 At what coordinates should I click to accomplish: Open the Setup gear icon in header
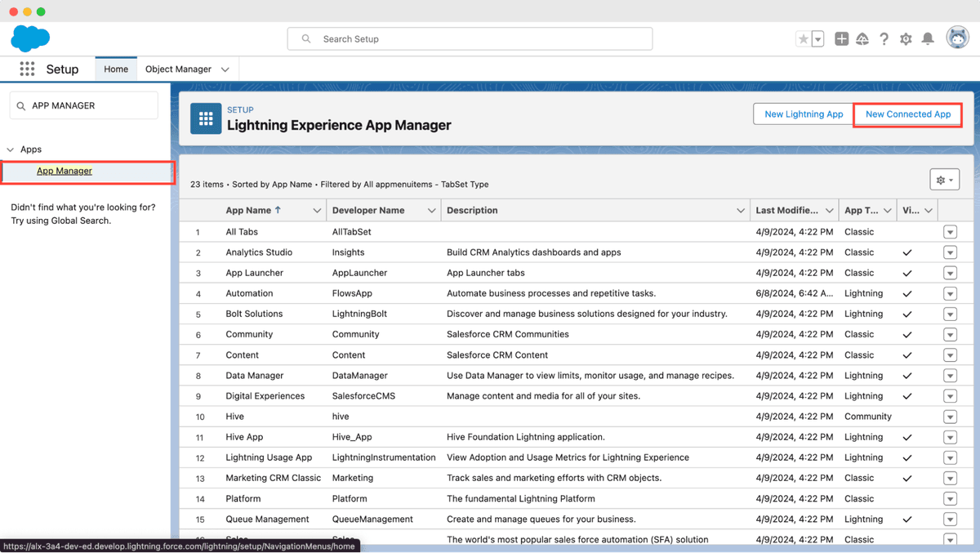point(906,38)
